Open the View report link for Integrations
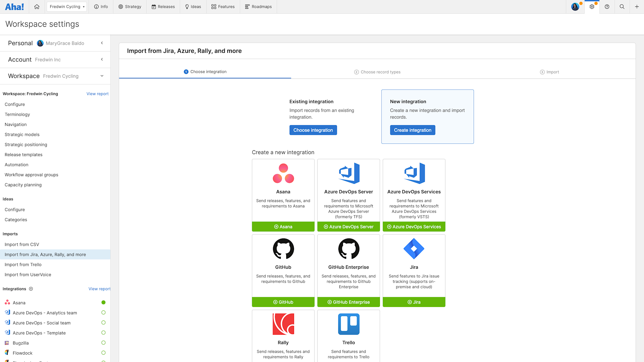Viewport: 644px width, 362px height. (x=99, y=289)
